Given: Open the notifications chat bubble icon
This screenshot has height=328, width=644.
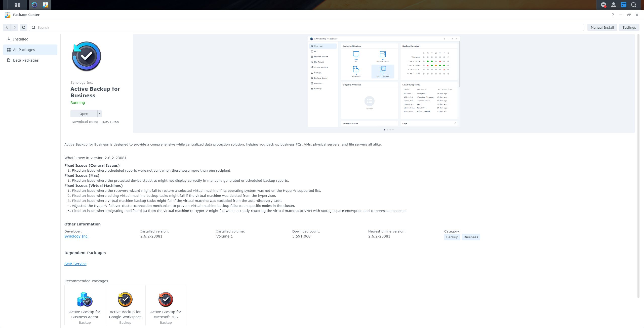Looking at the screenshot, I should 603,5.
